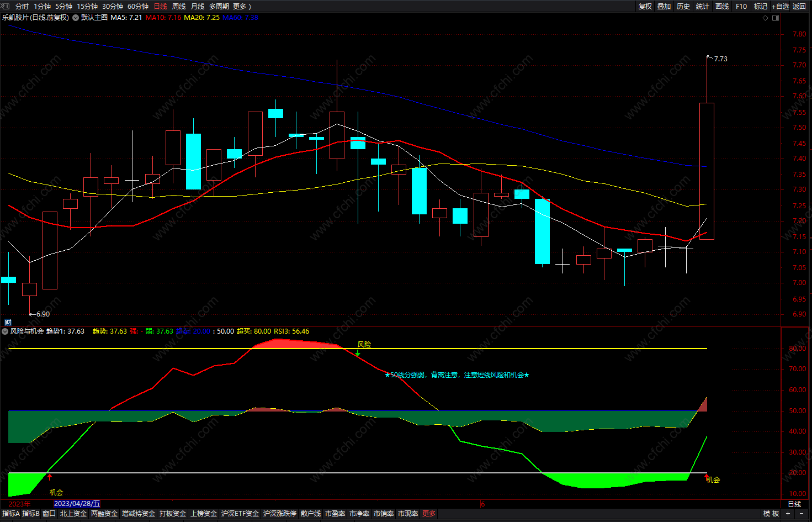
Task: Open the 多周期 multi-period view
Action: tap(219, 6)
